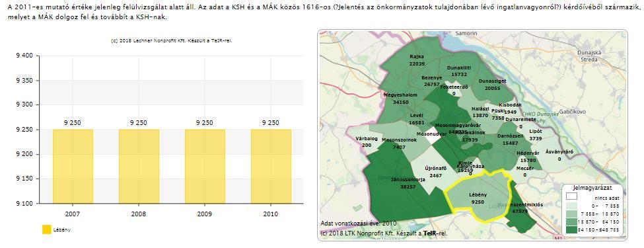Screen dimensions: 644x248
Task: Click the 2008 yellow bar in chart
Action: (139, 166)
